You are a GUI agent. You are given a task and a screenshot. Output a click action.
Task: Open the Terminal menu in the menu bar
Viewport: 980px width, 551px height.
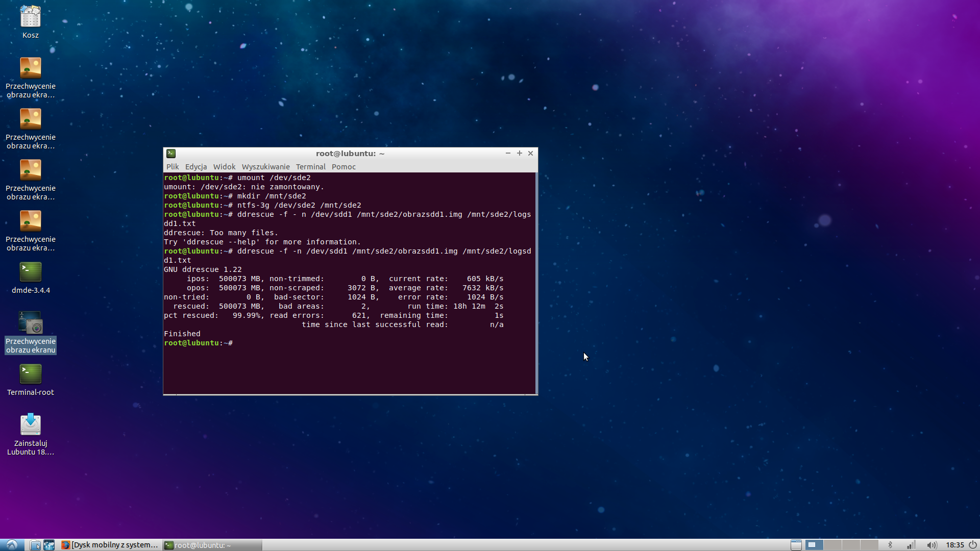310,167
